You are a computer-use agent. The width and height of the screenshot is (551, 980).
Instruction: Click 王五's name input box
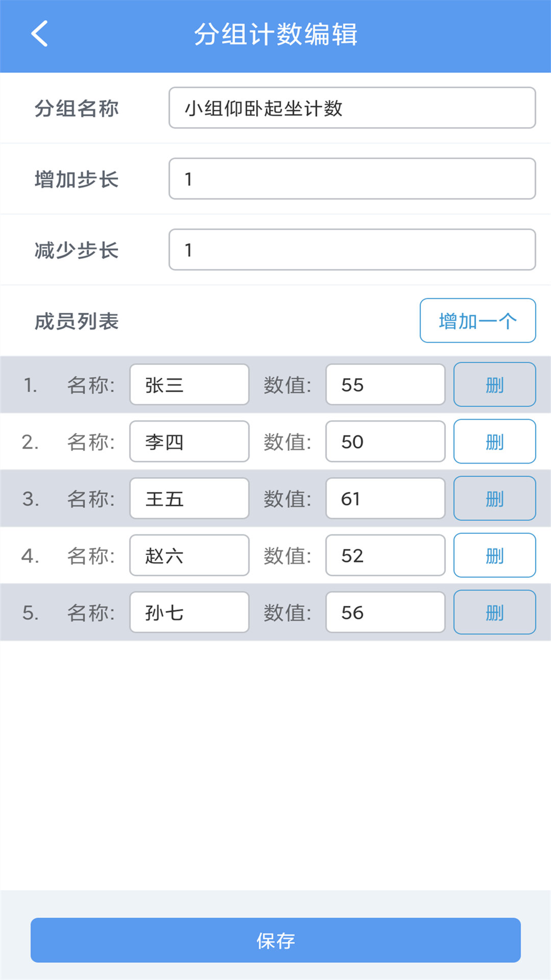(x=189, y=499)
